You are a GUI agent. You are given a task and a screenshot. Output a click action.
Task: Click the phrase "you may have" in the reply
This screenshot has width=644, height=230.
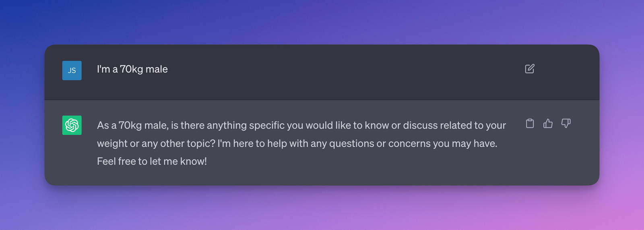point(465,143)
